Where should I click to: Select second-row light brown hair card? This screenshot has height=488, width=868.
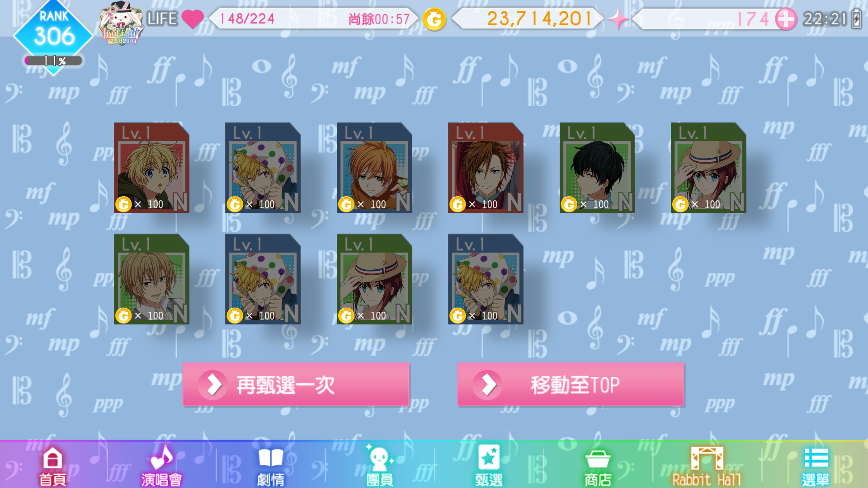[x=151, y=279]
